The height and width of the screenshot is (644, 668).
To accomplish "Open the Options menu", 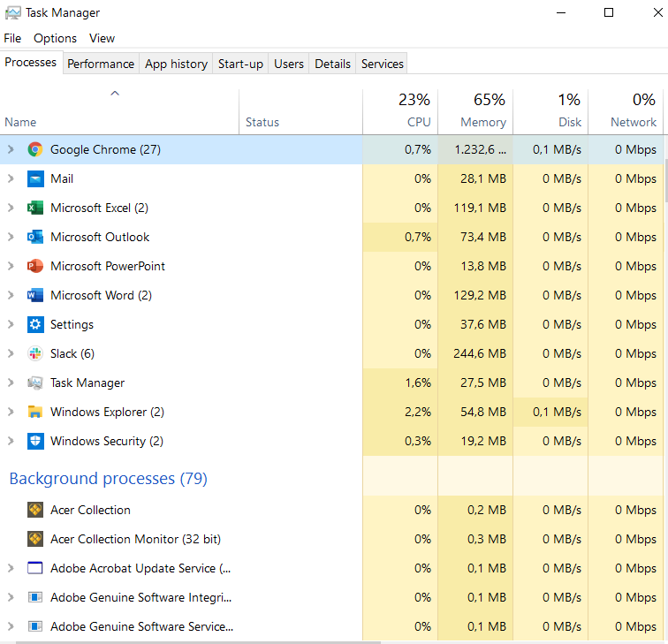I will pyautogui.click(x=55, y=38).
